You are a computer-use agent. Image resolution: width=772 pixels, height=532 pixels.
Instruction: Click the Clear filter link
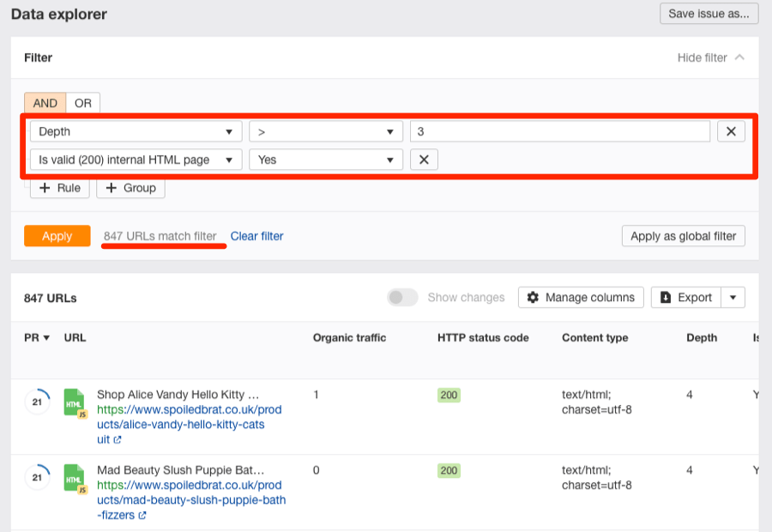coord(256,236)
